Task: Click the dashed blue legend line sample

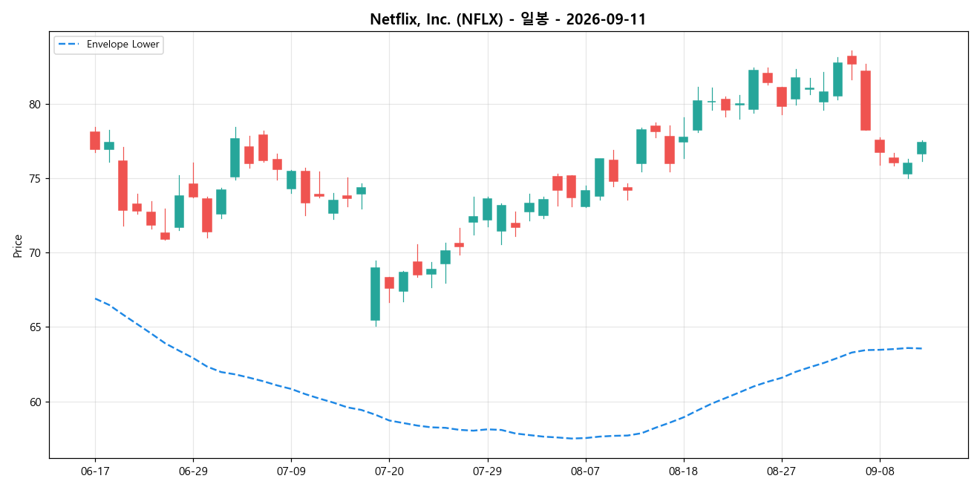Action: (70, 45)
